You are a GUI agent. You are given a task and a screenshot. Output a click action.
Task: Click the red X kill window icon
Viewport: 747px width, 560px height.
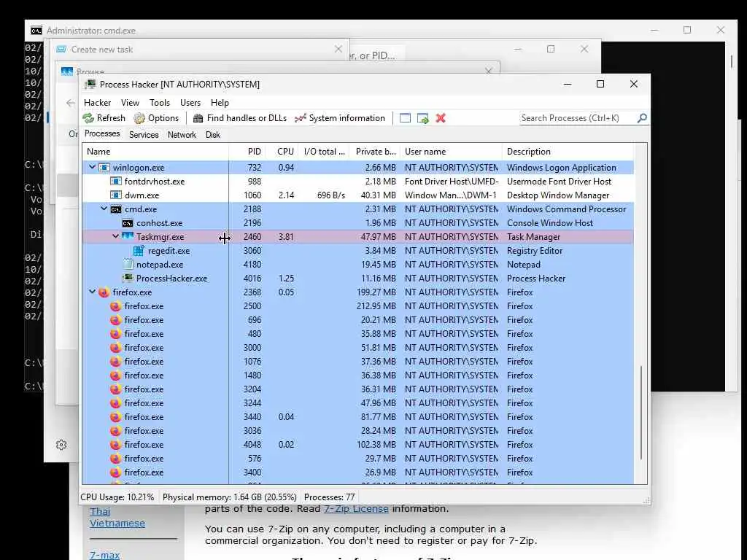click(x=441, y=118)
